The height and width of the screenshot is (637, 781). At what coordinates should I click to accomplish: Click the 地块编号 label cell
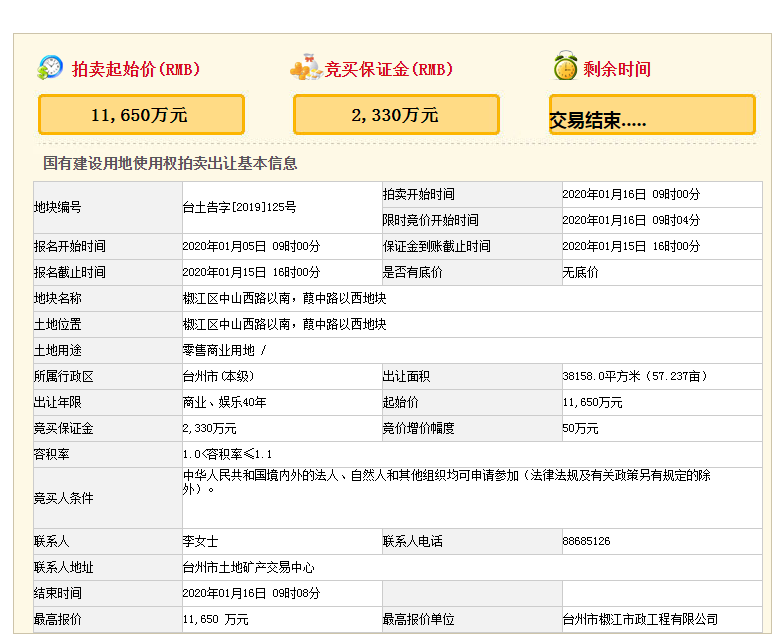coord(108,207)
